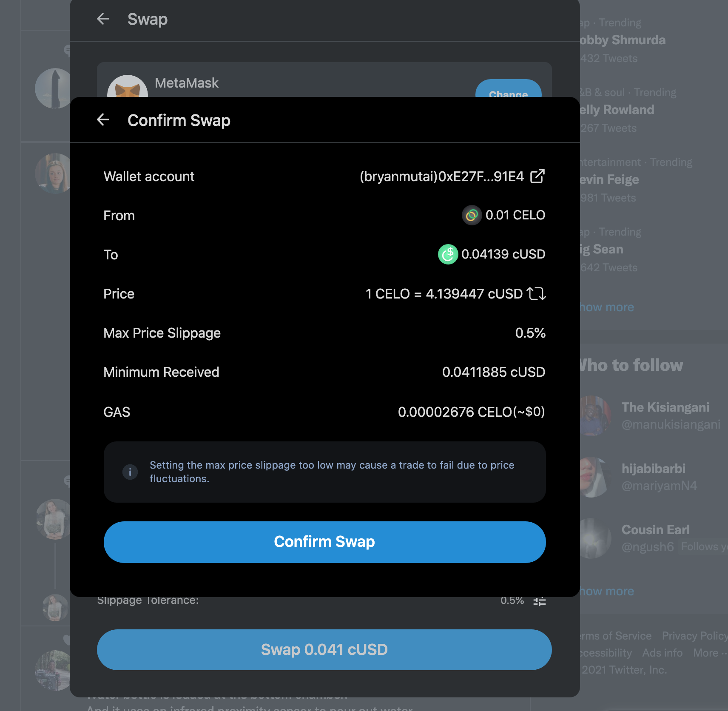Click the Change wallet button

coord(508,89)
